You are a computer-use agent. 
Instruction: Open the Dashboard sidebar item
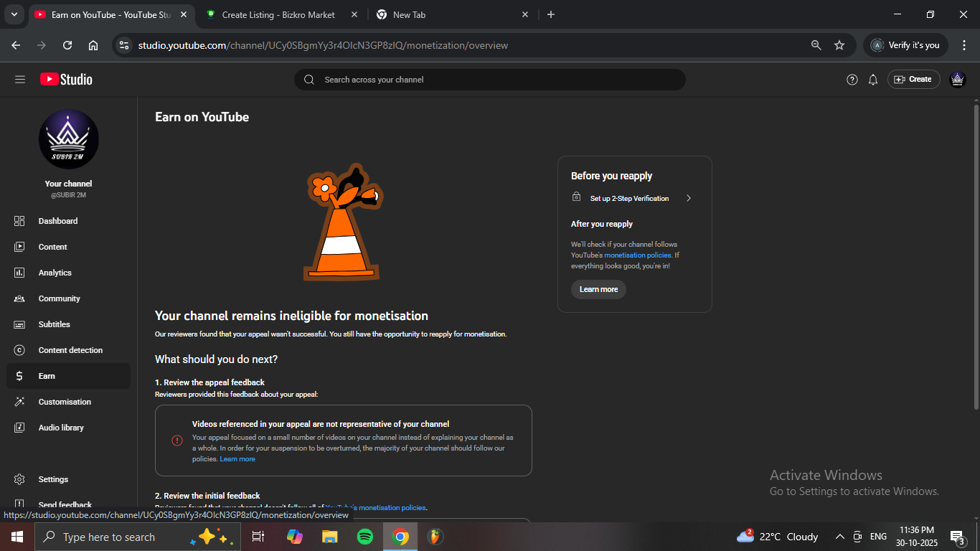point(57,221)
